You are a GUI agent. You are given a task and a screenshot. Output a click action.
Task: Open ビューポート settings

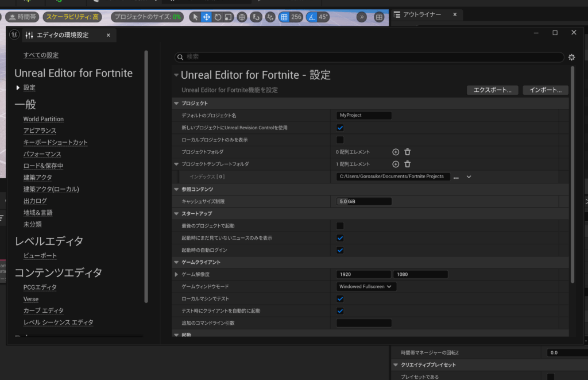(x=40, y=256)
